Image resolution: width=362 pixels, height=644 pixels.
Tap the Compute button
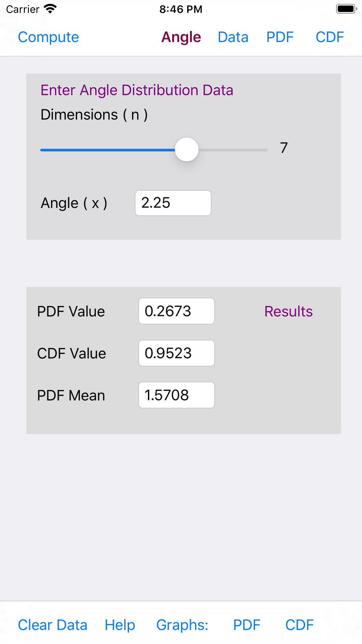tap(48, 37)
